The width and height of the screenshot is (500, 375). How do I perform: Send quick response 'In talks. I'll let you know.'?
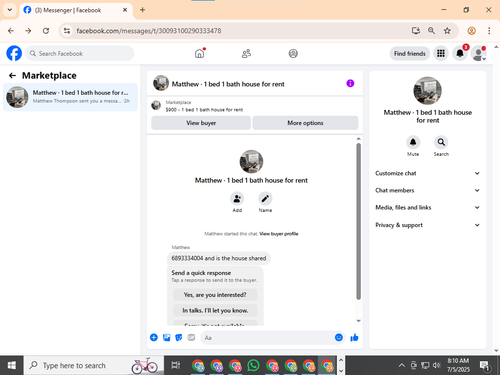pyautogui.click(x=215, y=310)
